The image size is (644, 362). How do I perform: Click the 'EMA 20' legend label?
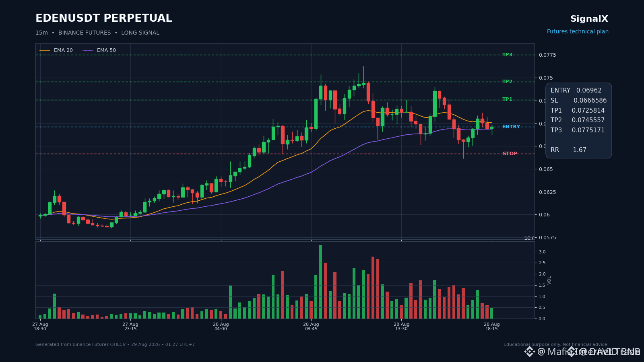pos(63,50)
